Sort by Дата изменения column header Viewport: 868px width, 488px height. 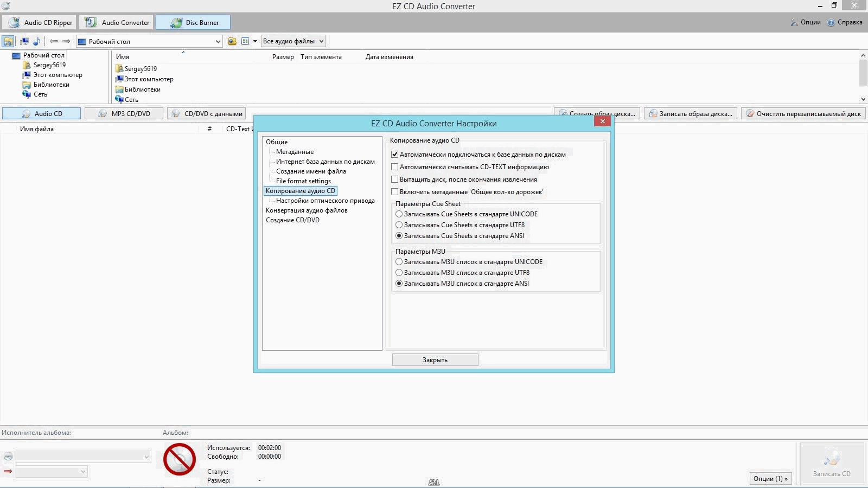(389, 57)
